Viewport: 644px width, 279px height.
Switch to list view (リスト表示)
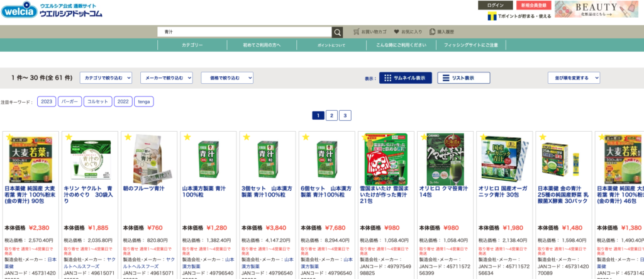coord(464,77)
